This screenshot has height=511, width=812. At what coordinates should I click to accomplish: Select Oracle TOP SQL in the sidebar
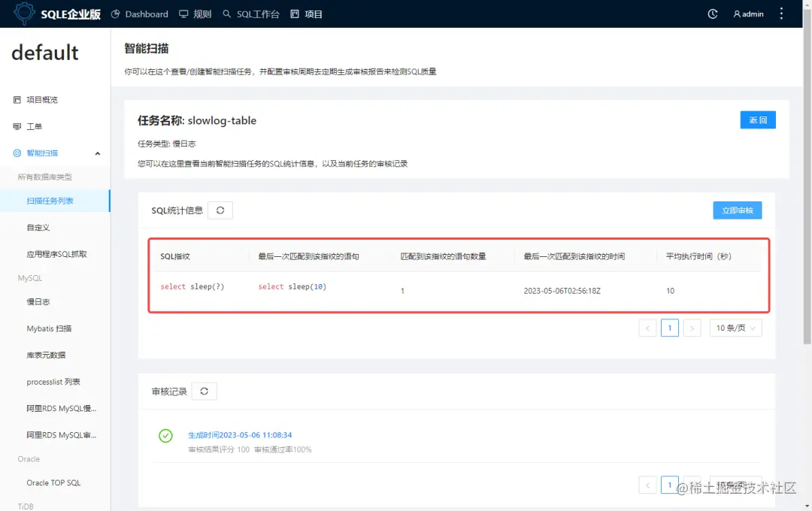[53, 482]
